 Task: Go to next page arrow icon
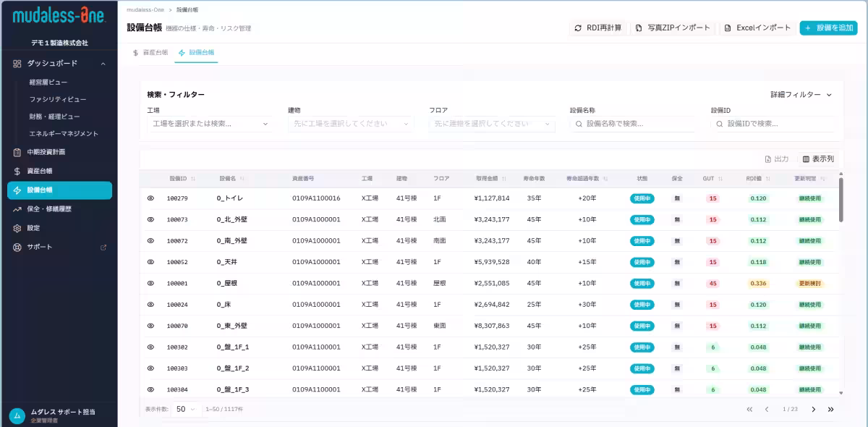pos(813,410)
